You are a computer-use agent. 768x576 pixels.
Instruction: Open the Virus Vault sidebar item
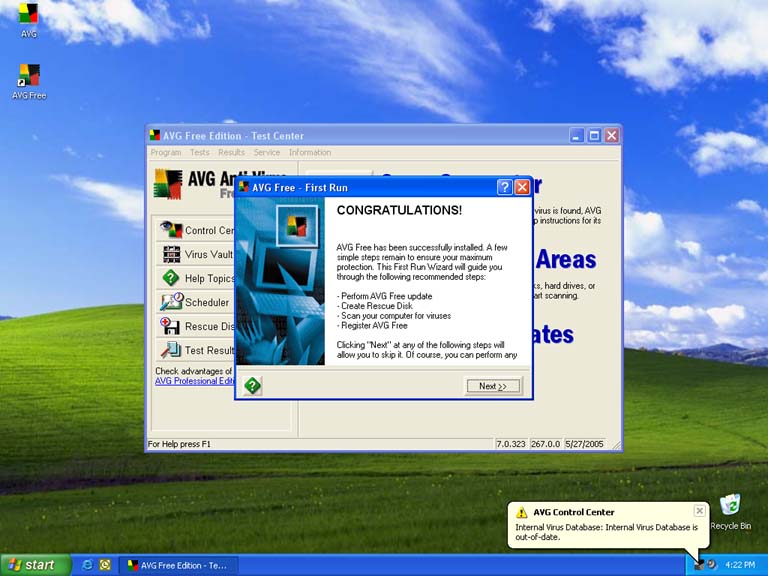tap(196, 254)
